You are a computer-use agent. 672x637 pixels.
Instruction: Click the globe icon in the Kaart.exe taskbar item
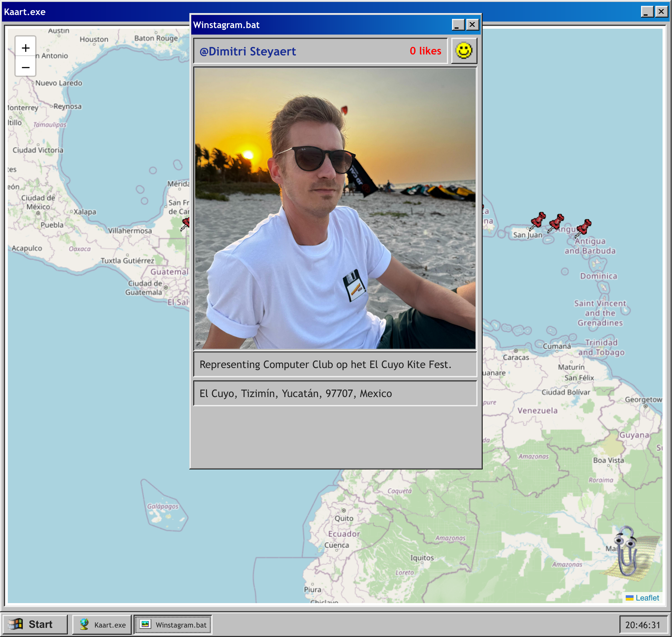point(84,624)
